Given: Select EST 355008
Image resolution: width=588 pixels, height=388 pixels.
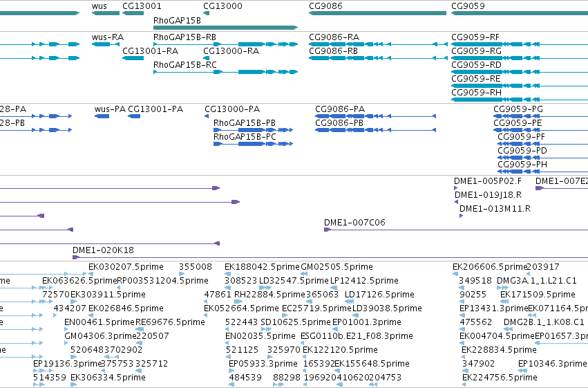Looking at the screenshot, I should 196,267.
